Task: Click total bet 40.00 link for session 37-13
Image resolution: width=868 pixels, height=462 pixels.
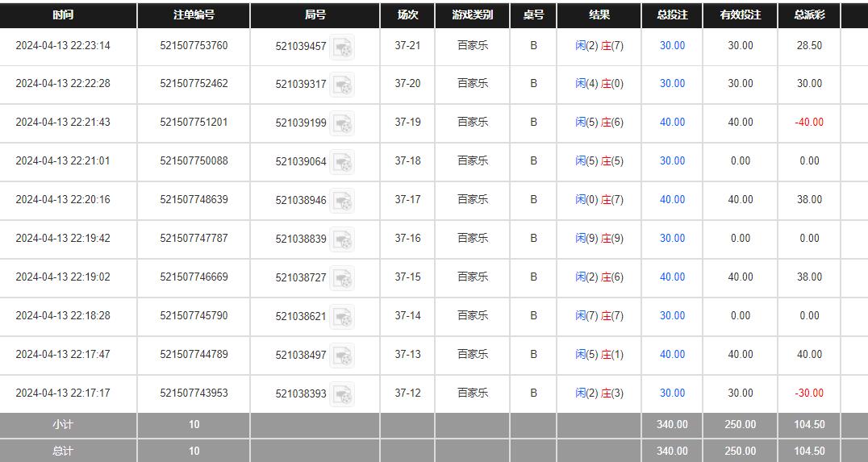Action: (672, 355)
